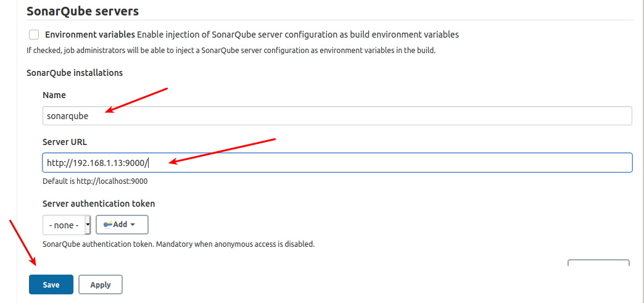Save the SonarQube configuration
The height and width of the screenshot is (303, 644).
pyautogui.click(x=51, y=284)
